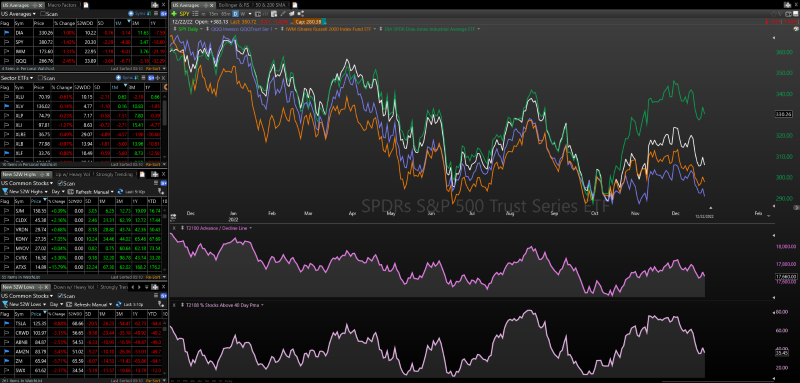
Task: Open the notes clipboard icon in chart toolbar
Action: click(x=274, y=13)
